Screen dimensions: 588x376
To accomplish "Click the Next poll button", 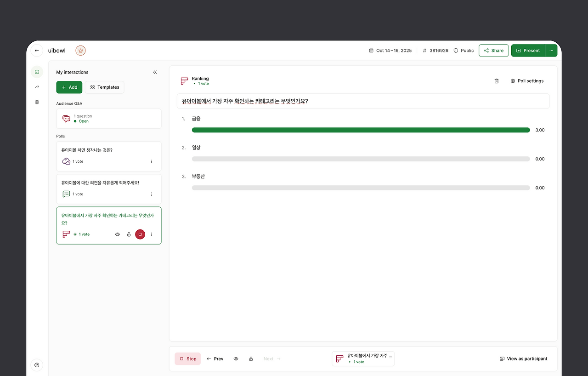I will pyautogui.click(x=272, y=359).
